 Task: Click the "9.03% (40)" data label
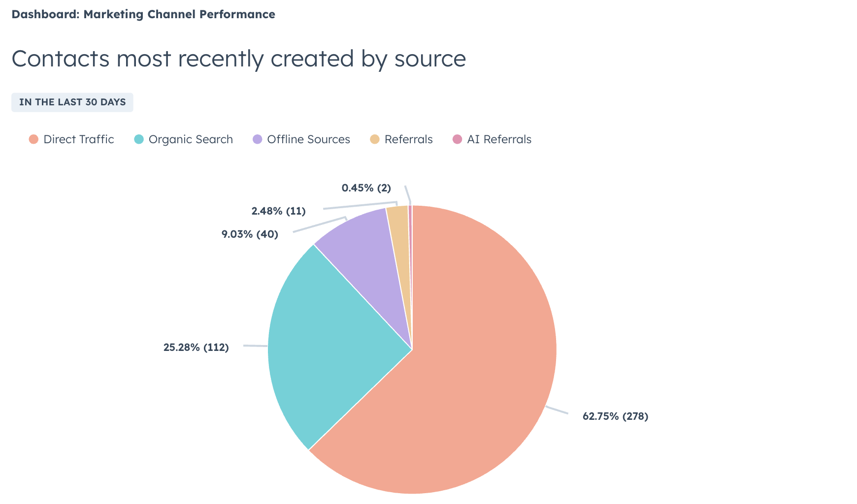250,234
